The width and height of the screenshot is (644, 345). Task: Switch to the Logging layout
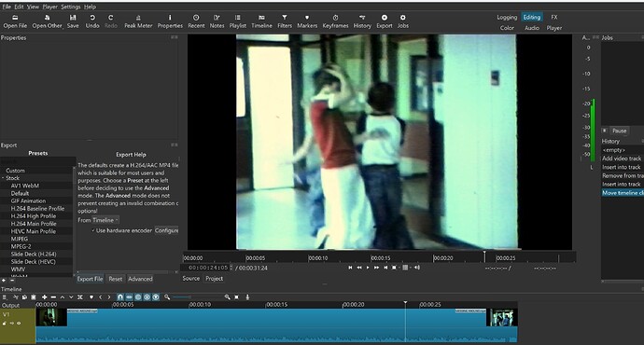507,17
